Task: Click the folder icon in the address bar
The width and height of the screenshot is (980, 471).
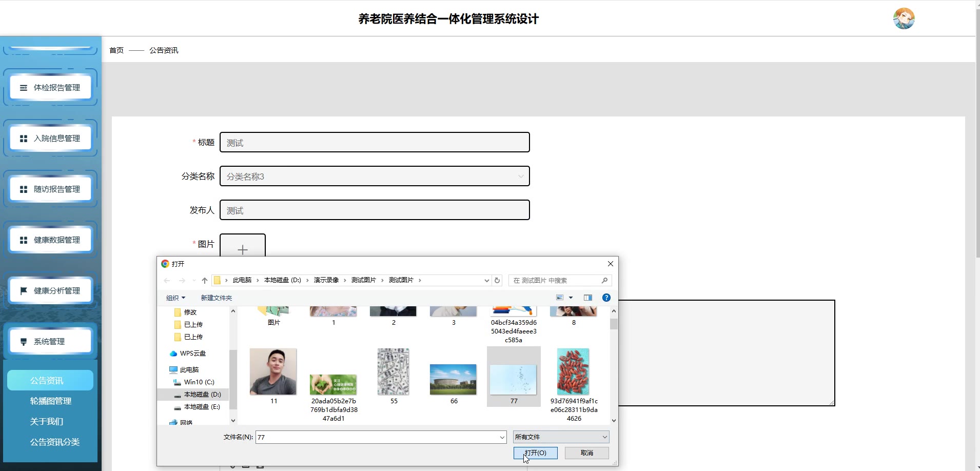Action: tap(217, 280)
